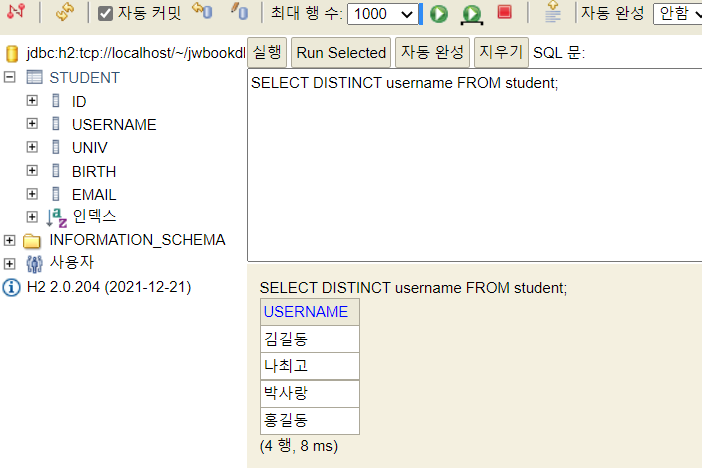Click the green Run Selected icon
Image resolution: width=702 pixels, height=468 pixels.
[472, 14]
